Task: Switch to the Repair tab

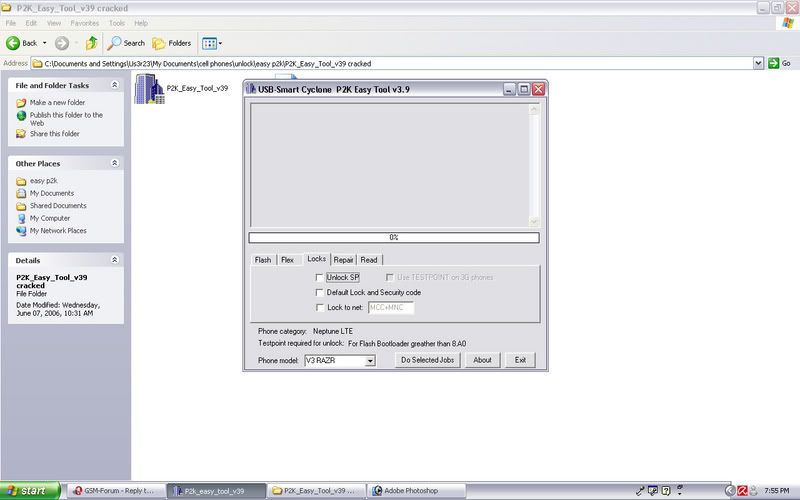Action: [343, 260]
